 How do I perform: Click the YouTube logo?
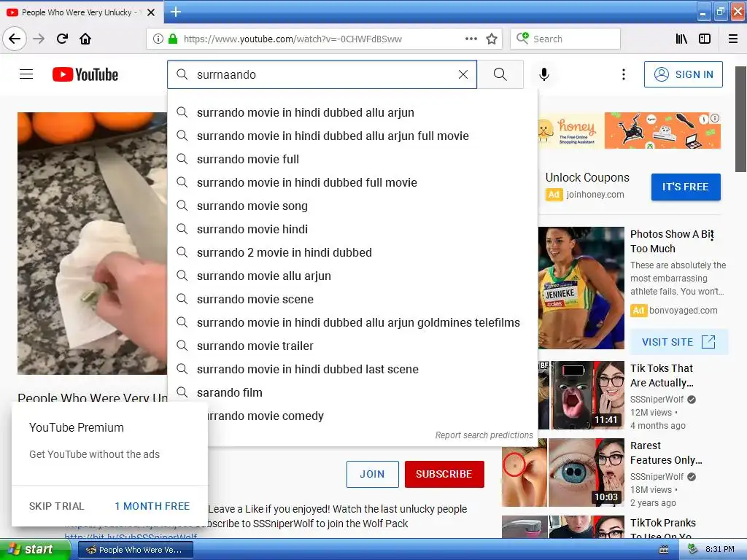pos(85,74)
